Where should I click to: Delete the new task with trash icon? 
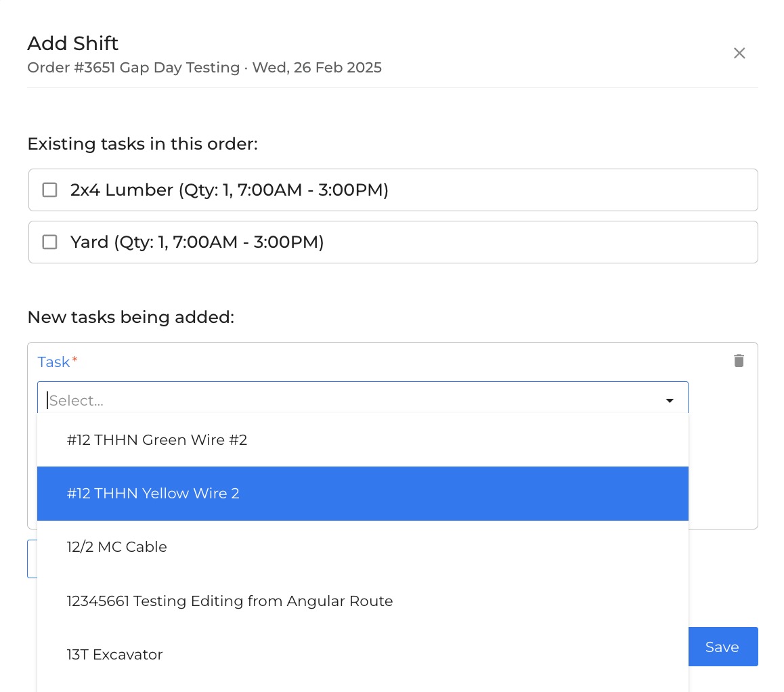tap(739, 360)
